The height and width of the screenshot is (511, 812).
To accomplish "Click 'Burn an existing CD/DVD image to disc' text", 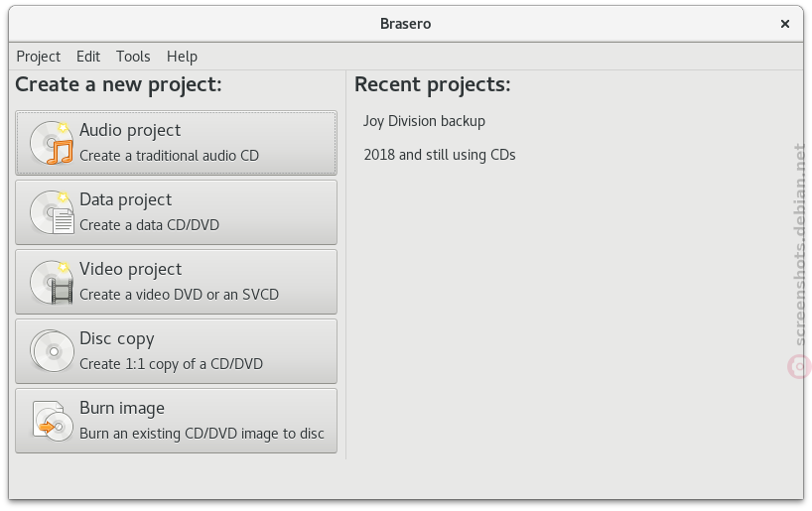I will (202, 434).
